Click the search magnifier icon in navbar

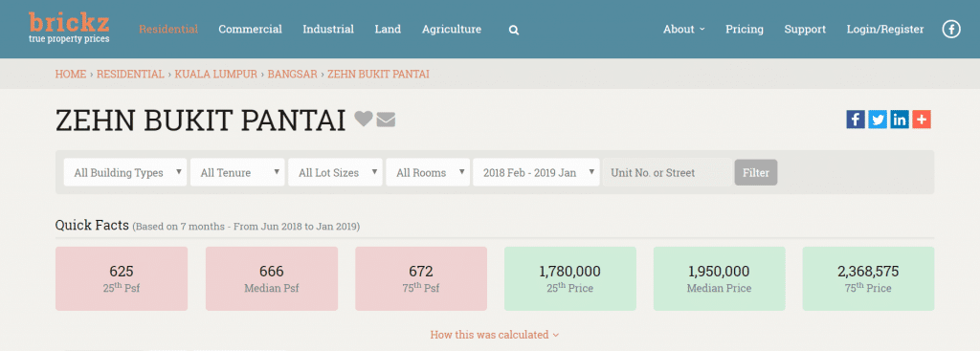pyautogui.click(x=514, y=30)
